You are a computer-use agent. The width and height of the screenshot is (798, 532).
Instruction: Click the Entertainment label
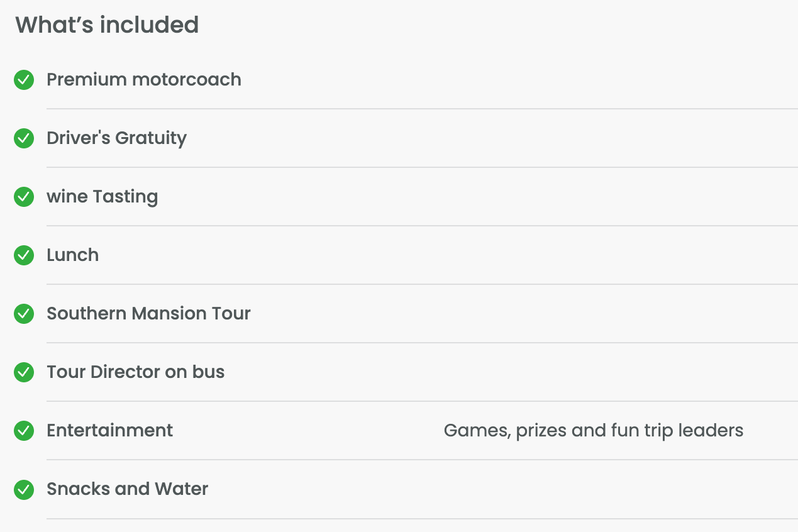109,431
